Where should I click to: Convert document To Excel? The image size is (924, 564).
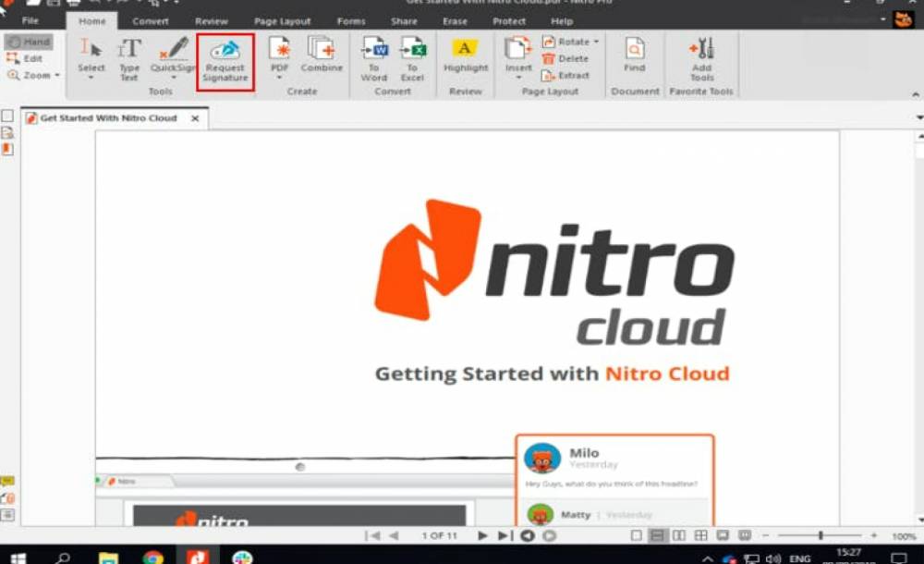coord(412,58)
